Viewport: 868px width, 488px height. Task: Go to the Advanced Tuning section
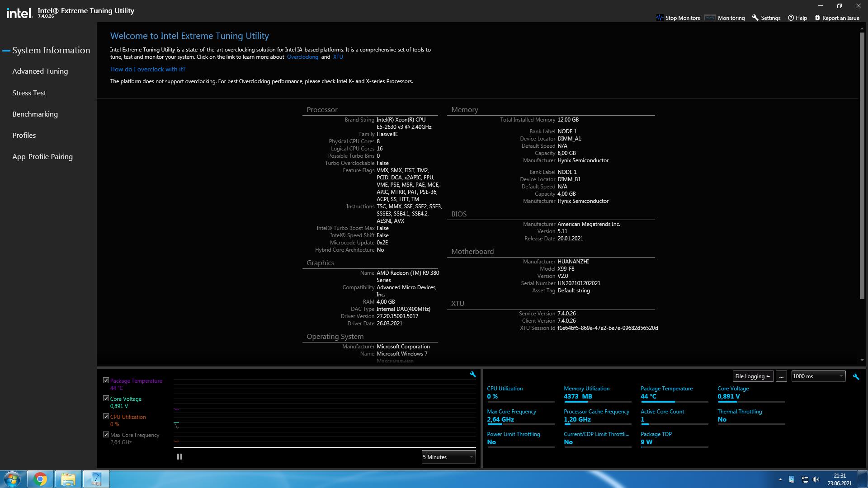40,71
